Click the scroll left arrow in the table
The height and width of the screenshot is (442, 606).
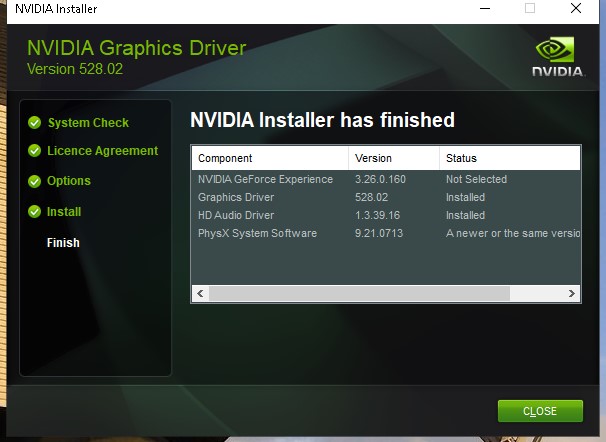[200, 293]
